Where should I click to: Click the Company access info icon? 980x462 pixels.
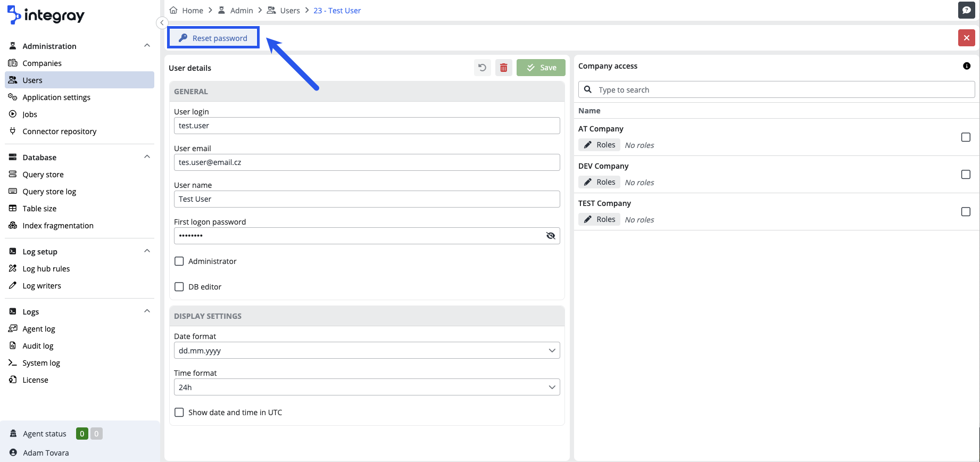point(966,66)
